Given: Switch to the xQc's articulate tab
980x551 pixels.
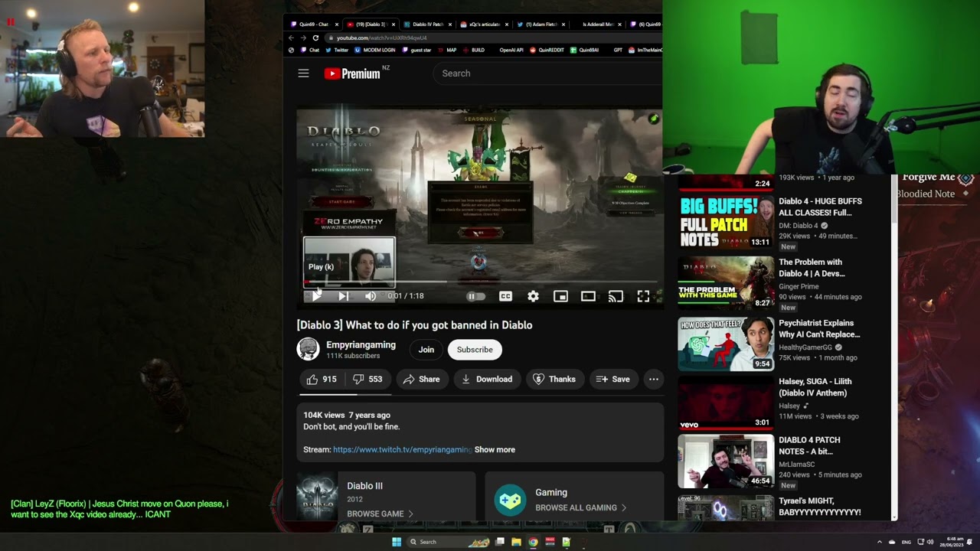Looking at the screenshot, I should [484, 24].
